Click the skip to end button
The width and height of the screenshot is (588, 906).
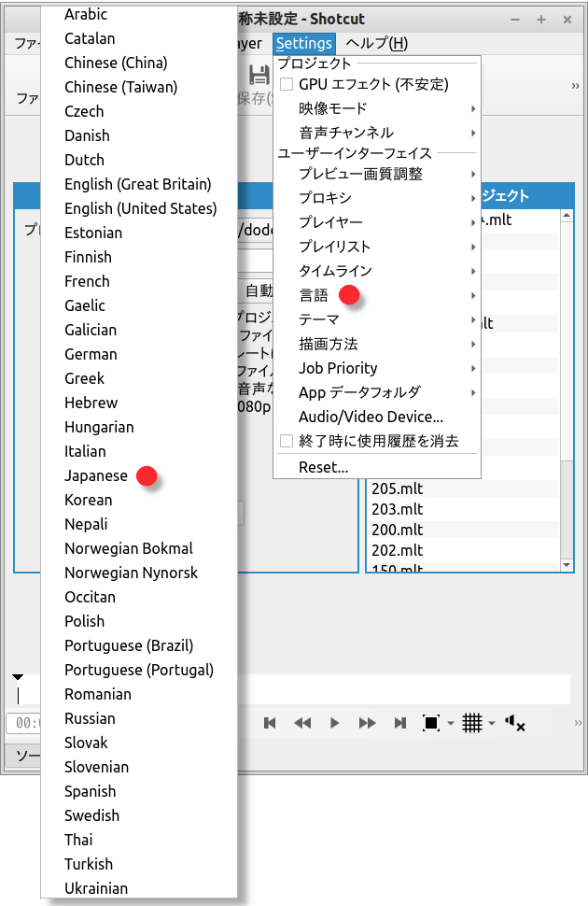pyautogui.click(x=400, y=723)
